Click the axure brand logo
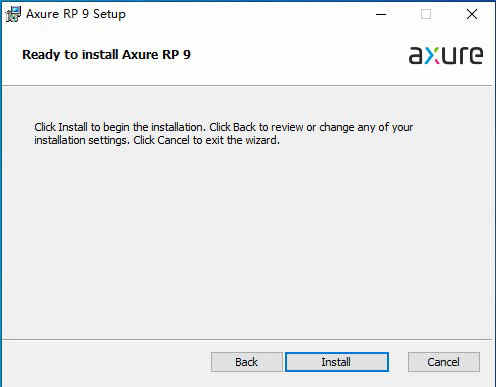Screen dimensions: 496x387 [446, 55]
